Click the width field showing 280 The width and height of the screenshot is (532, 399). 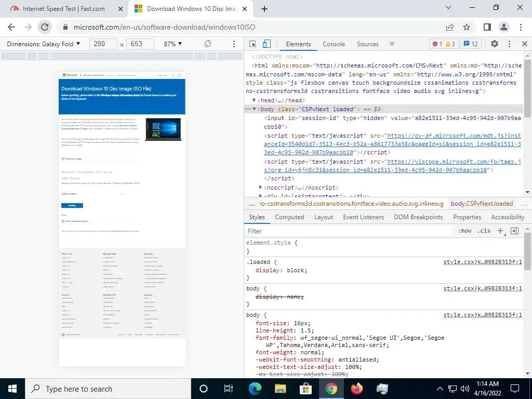(103, 44)
